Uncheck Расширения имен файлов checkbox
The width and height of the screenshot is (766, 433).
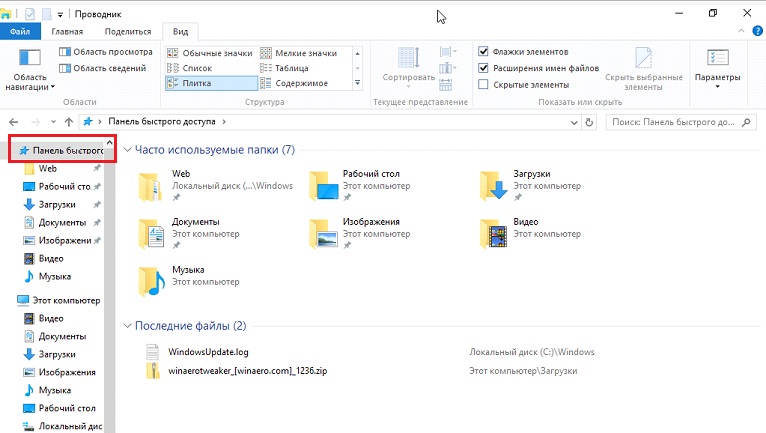(x=483, y=68)
